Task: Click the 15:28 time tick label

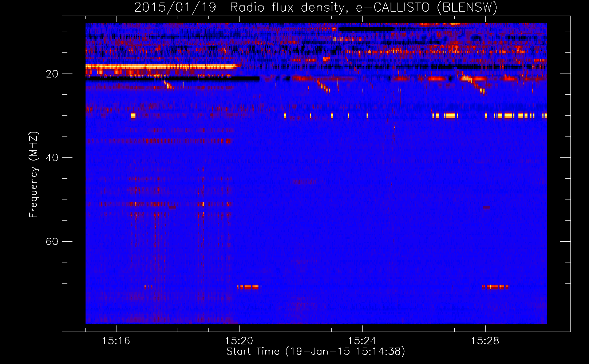Action: pos(485,341)
